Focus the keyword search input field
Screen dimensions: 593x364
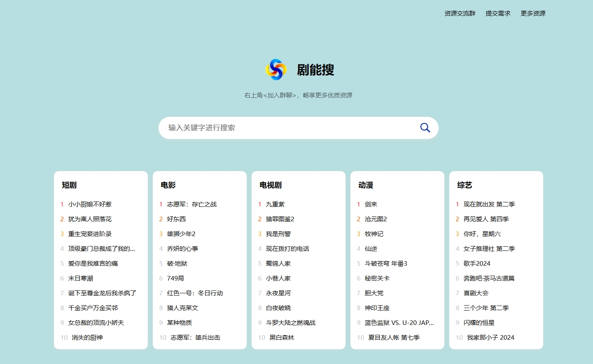(x=288, y=128)
